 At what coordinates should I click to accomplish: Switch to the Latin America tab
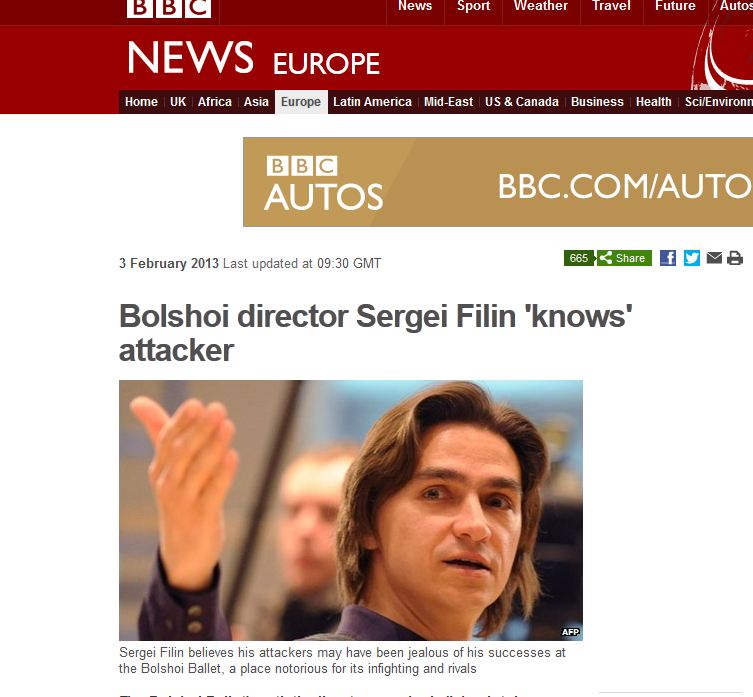coord(372,102)
